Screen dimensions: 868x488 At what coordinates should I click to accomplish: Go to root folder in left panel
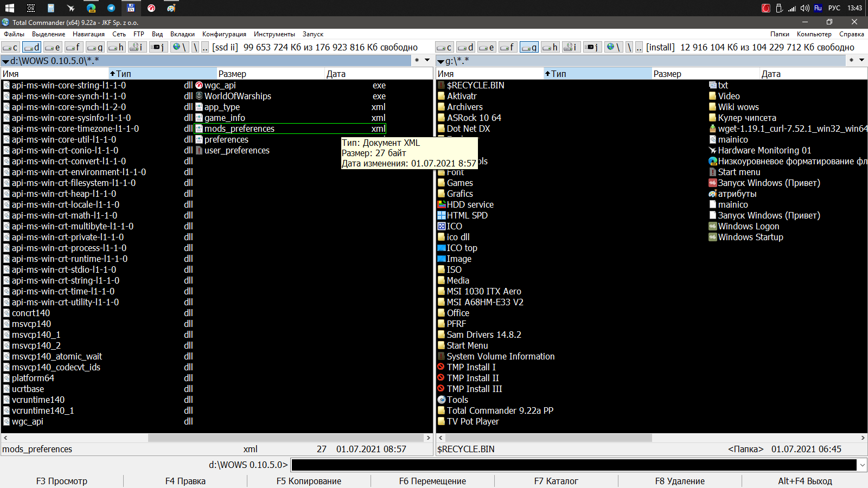(195, 47)
